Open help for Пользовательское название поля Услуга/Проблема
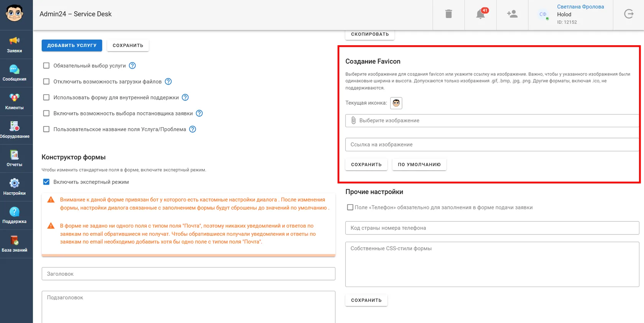Image resolution: width=644 pixels, height=323 pixels. click(193, 129)
